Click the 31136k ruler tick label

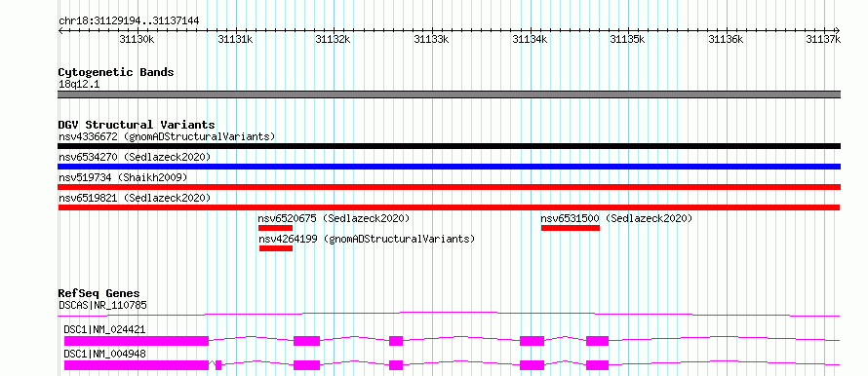[x=726, y=39]
